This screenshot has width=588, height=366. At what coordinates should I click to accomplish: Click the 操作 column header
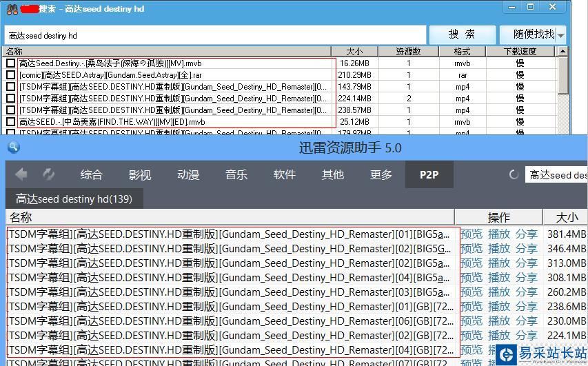[499, 217]
